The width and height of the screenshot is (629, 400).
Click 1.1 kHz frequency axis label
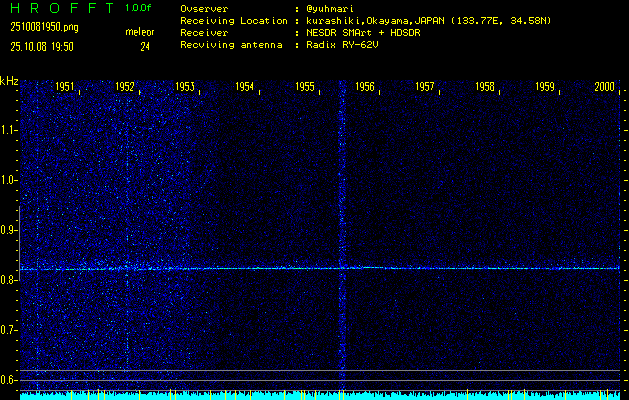coord(8,130)
